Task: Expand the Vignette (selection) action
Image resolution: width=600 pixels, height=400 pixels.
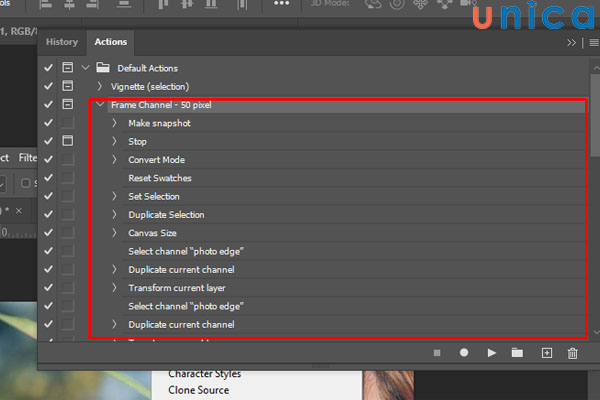Action: (x=99, y=87)
